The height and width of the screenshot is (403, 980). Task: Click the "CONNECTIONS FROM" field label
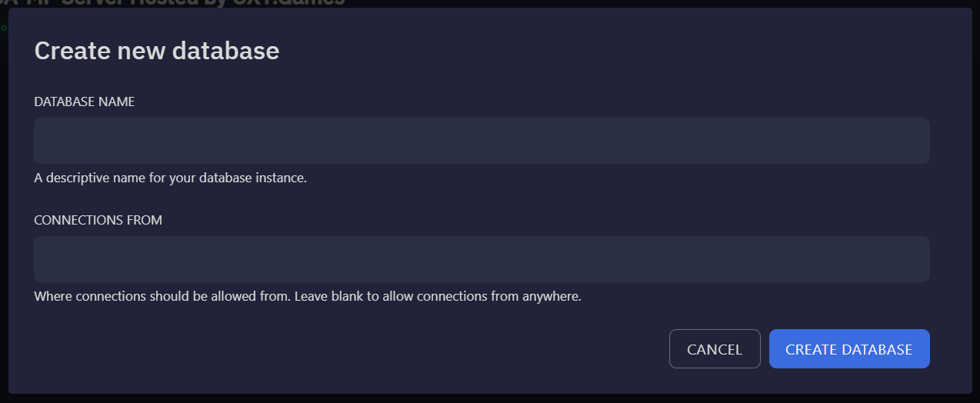click(x=98, y=220)
